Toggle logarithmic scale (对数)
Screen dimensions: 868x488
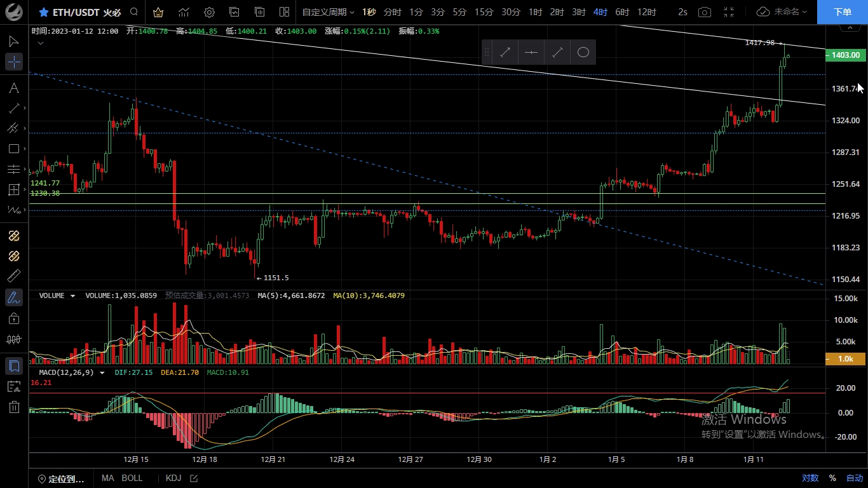(x=810, y=478)
